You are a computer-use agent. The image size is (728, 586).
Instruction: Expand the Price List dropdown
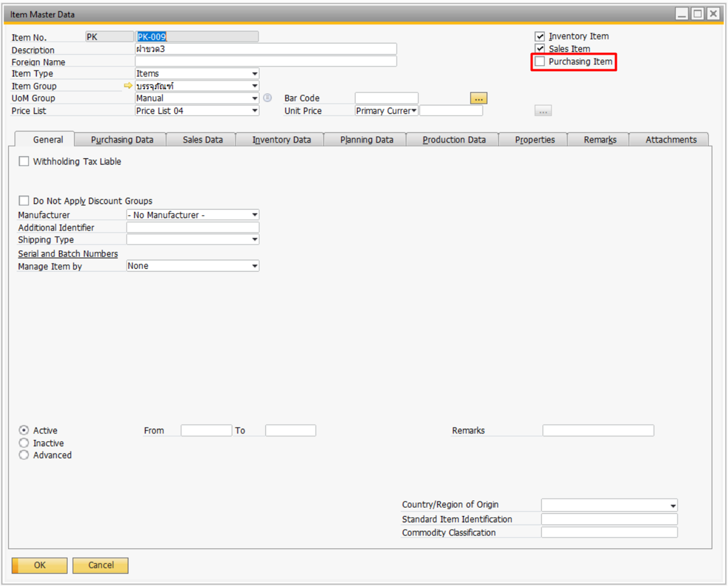[255, 111]
